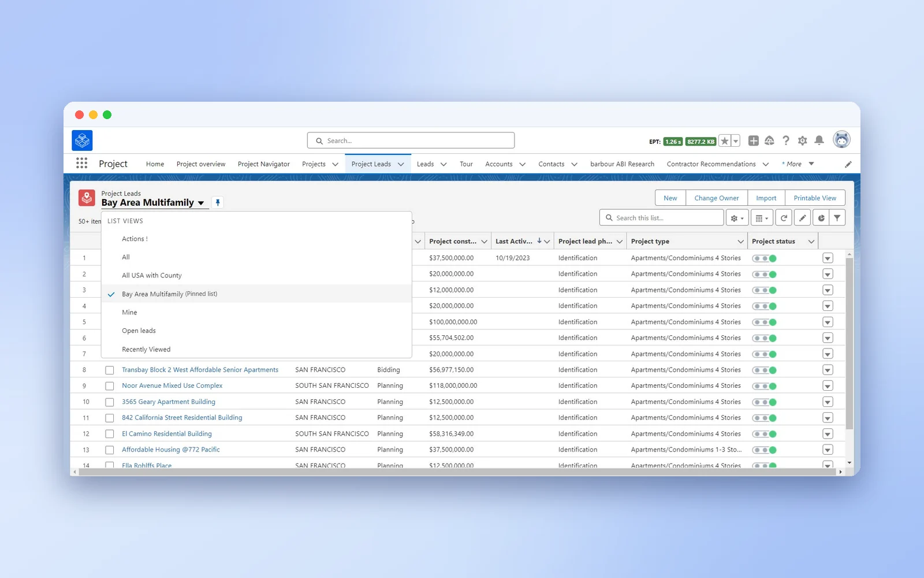Image resolution: width=924 pixels, height=578 pixels.
Task: Check the 842 California Street row checkbox
Action: pyautogui.click(x=109, y=418)
